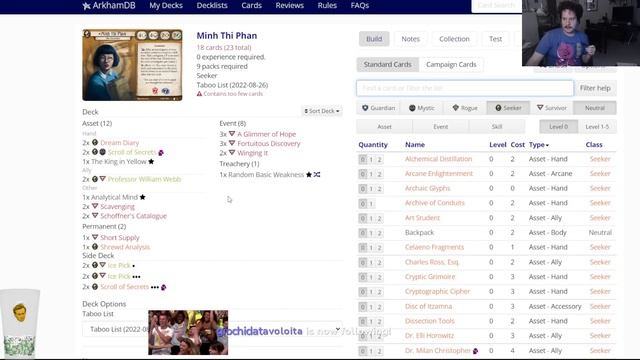Open the Taboo List dropdown

(x=212, y=329)
